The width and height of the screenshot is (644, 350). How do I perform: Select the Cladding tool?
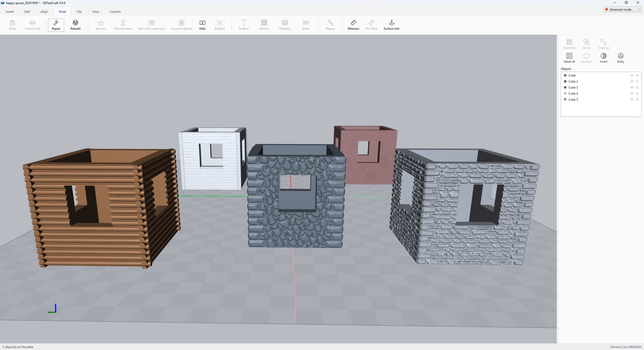pos(285,25)
